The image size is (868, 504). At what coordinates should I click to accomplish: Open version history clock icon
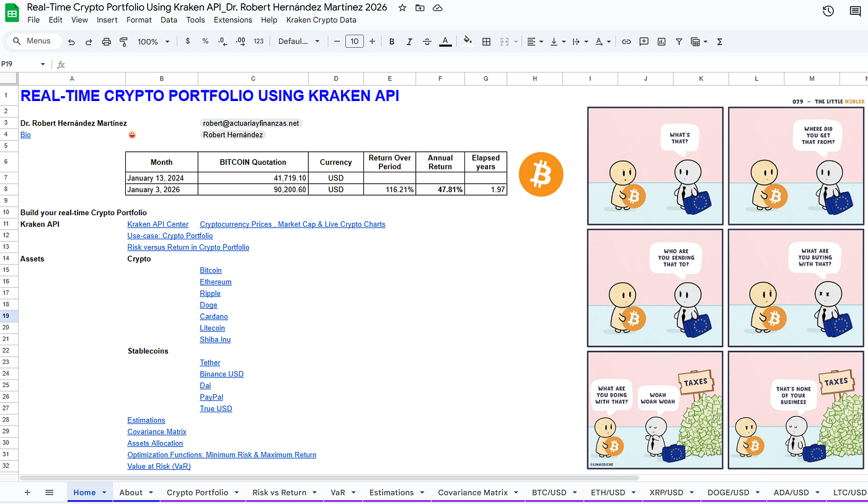[828, 11]
